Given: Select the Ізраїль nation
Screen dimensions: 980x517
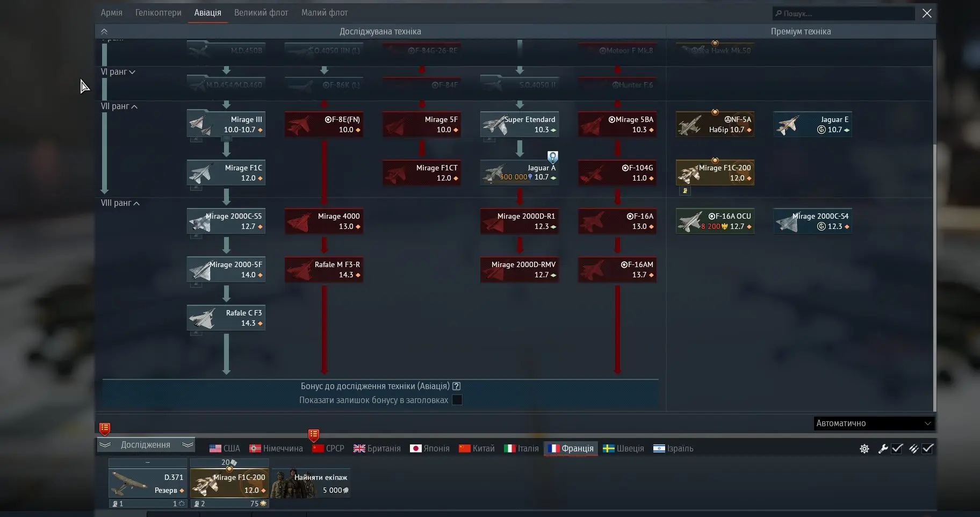Looking at the screenshot, I should pos(673,449).
